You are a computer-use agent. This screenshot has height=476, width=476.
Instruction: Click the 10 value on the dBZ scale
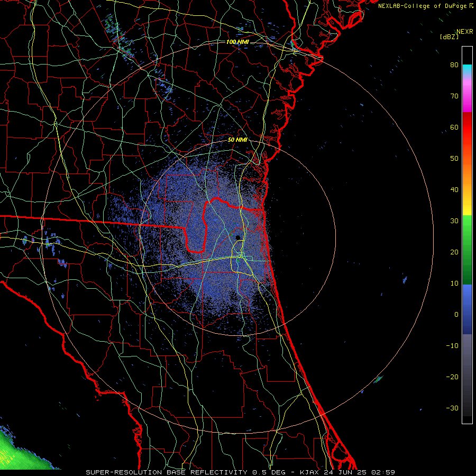[x=454, y=283]
